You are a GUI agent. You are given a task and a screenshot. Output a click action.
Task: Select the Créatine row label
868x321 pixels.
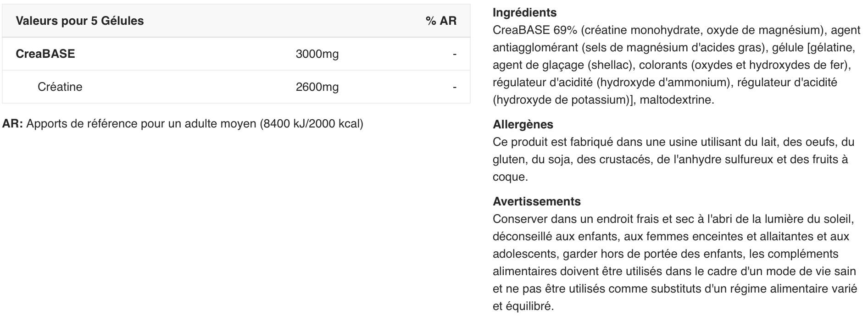point(60,87)
